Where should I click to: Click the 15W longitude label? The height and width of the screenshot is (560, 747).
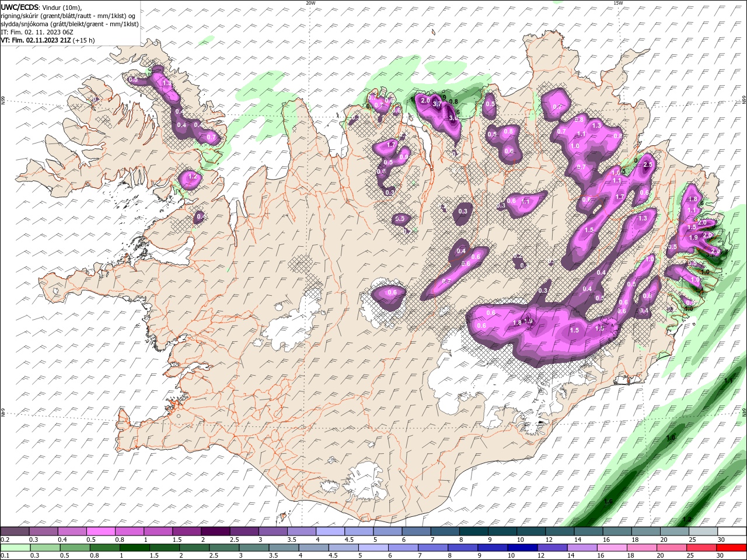[618, 3]
